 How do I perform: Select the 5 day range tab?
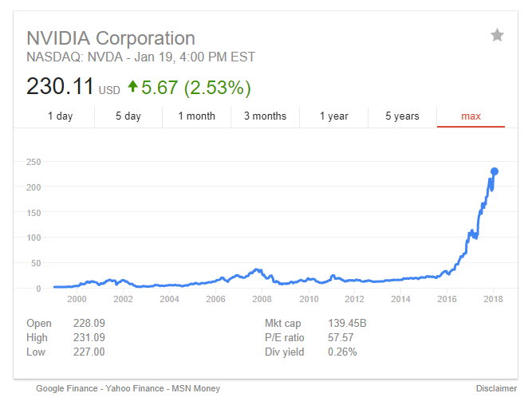tap(128, 116)
